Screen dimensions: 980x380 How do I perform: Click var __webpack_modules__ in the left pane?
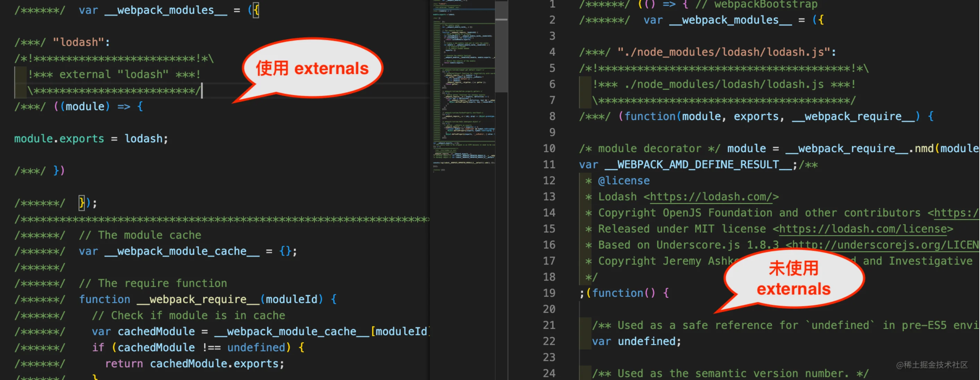coord(153,10)
